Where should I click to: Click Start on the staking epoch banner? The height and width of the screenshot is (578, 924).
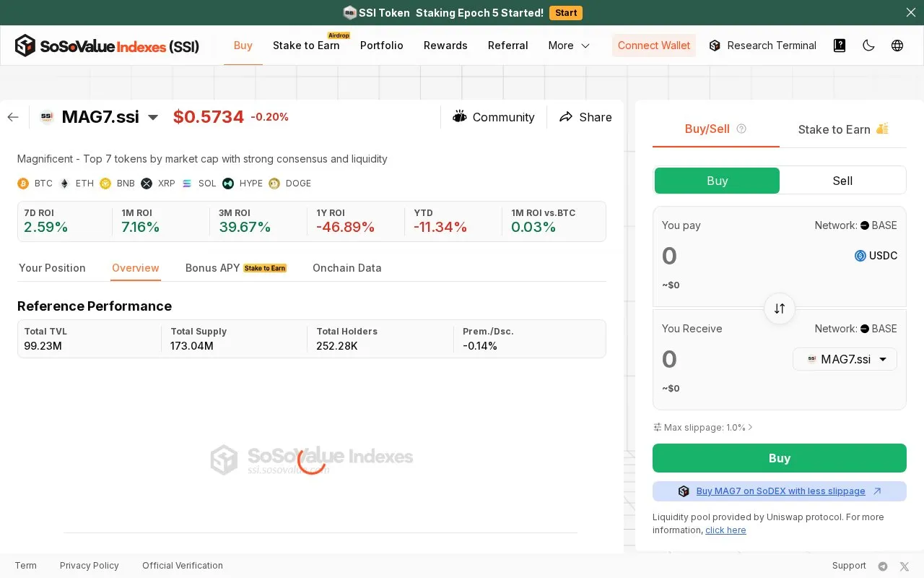pyautogui.click(x=566, y=13)
